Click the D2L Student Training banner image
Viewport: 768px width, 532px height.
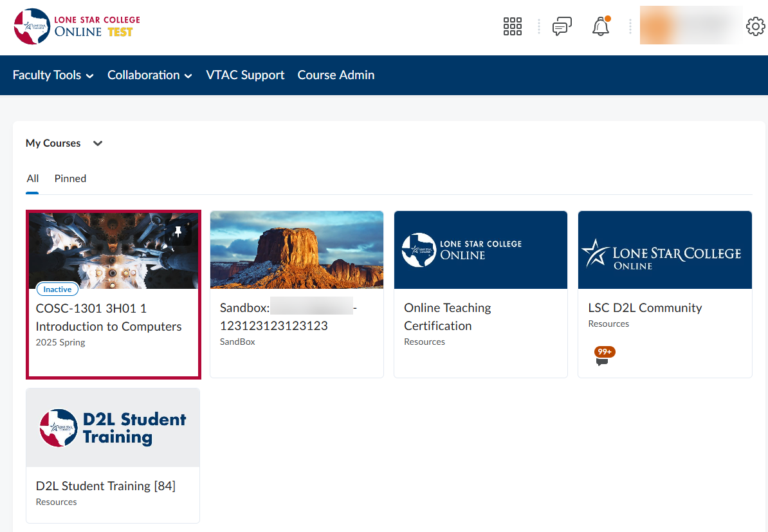pyautogui.click(x=113, y=428)
